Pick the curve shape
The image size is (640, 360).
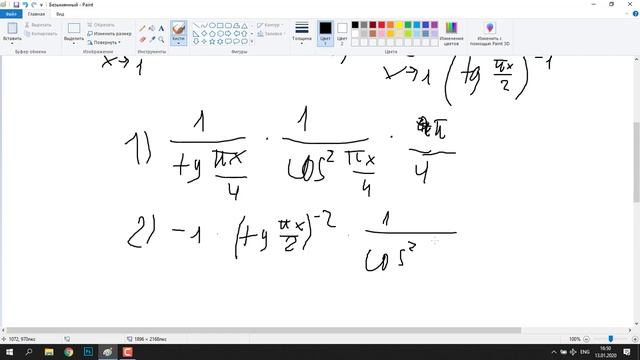204,25
